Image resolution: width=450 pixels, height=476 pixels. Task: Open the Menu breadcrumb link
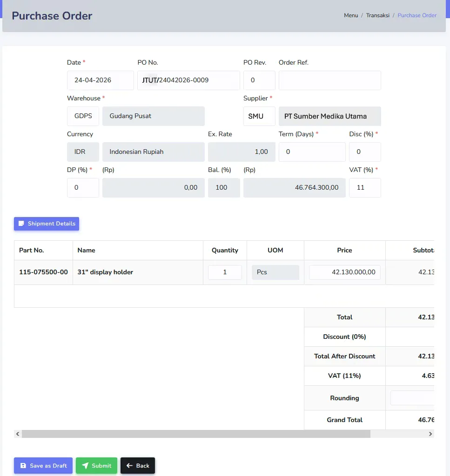pyautogui.click(x=351, y=15)
